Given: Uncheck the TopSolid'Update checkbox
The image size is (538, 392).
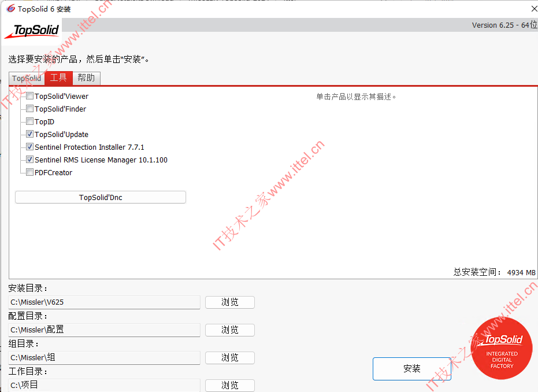Looking at the screenshot, I should click(x=30, y=134).
